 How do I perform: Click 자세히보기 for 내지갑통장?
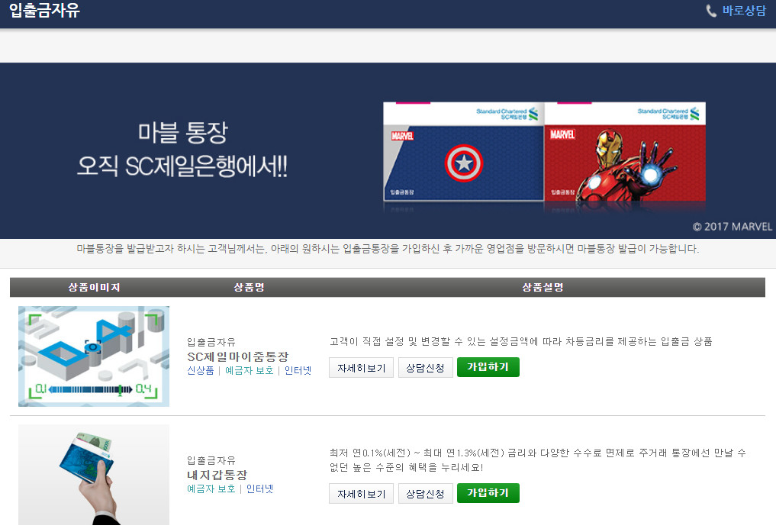tap(361, 493)
